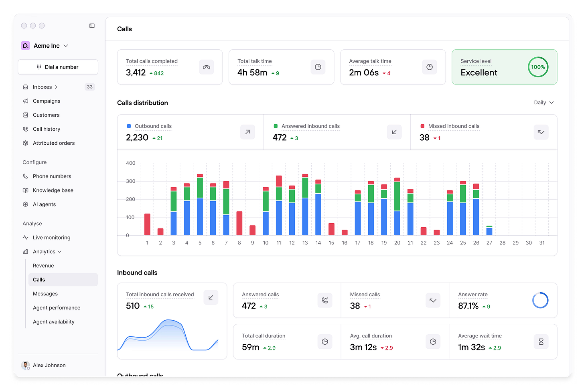
Task: Click the Service level 100% progress circle
Action: pos(538,67)
